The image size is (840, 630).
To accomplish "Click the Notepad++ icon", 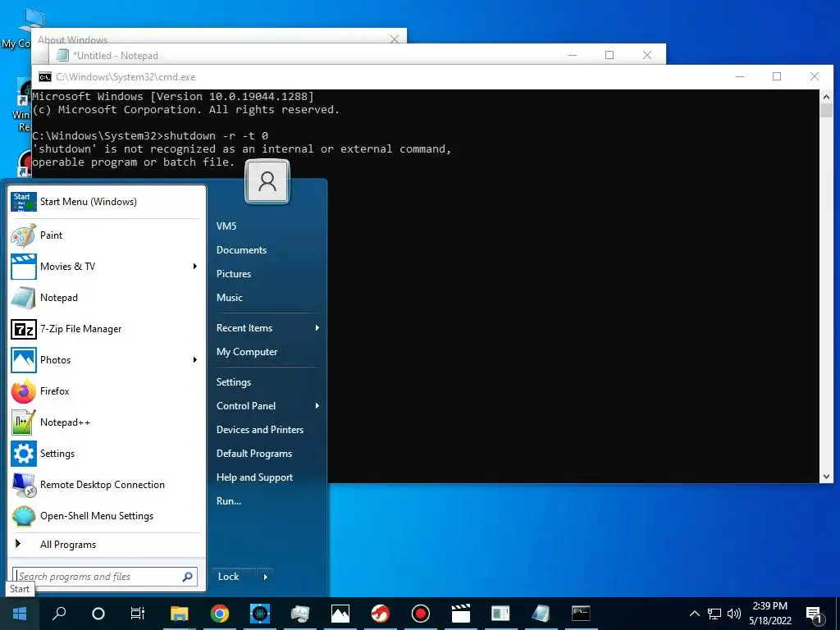I will pos(24,422).
